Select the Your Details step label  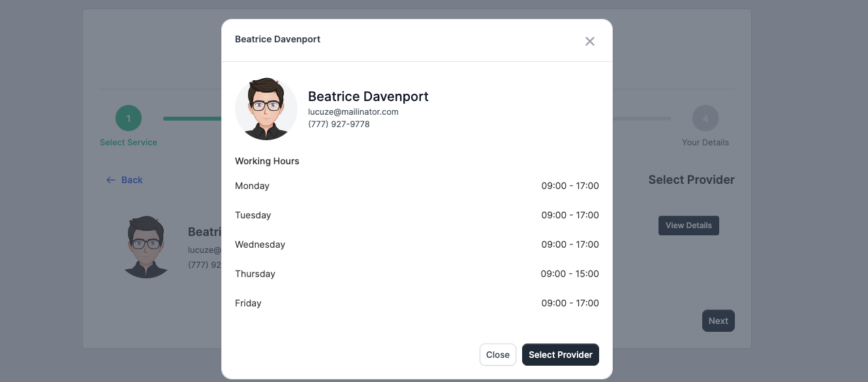point(705,142)
